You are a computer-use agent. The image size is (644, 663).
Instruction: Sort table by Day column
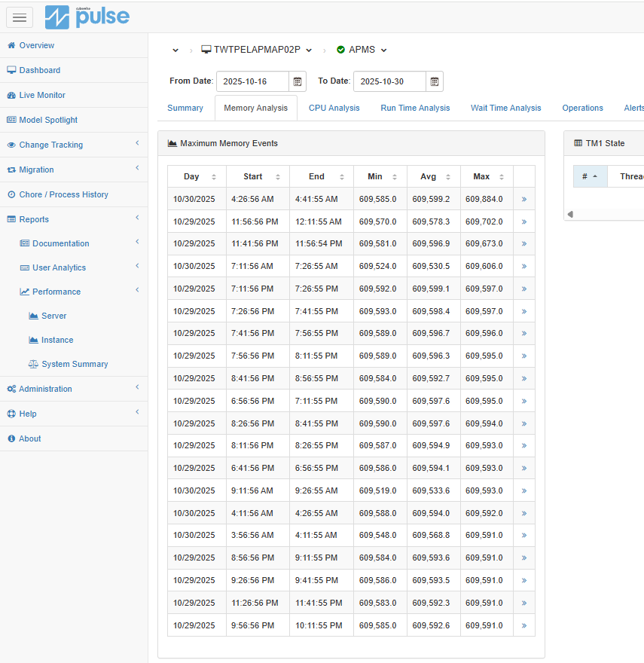pos(197,176)
